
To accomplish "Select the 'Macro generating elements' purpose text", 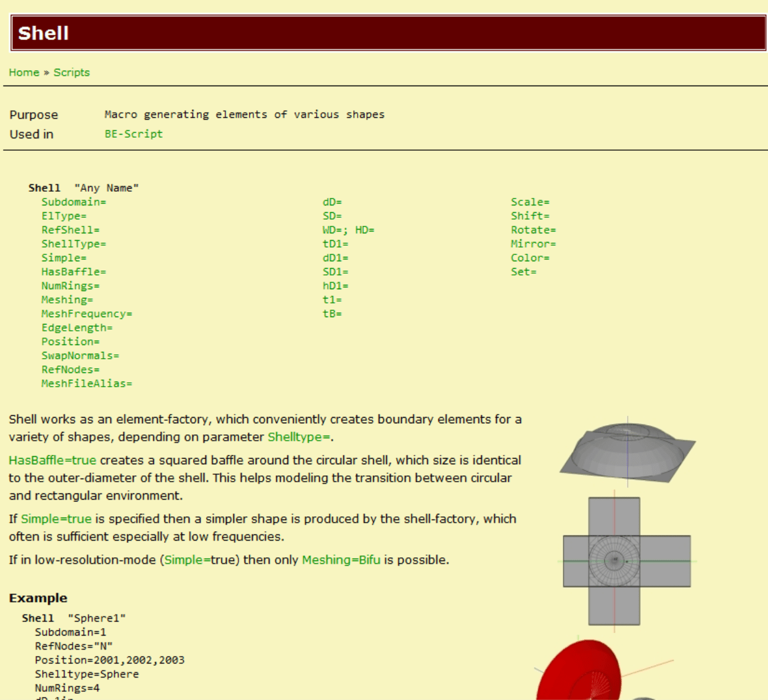I will 245,115.
